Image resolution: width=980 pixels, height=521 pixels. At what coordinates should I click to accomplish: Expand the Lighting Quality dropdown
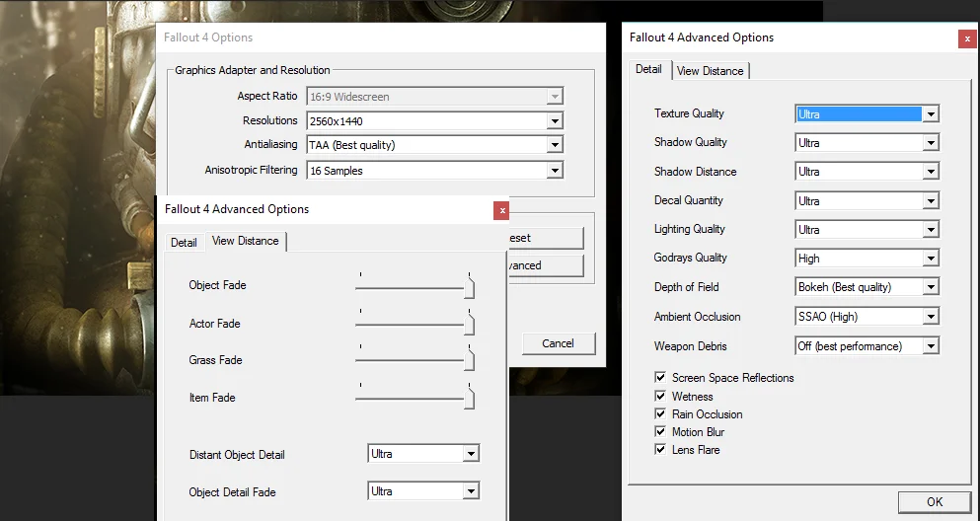tap(867, 229)
